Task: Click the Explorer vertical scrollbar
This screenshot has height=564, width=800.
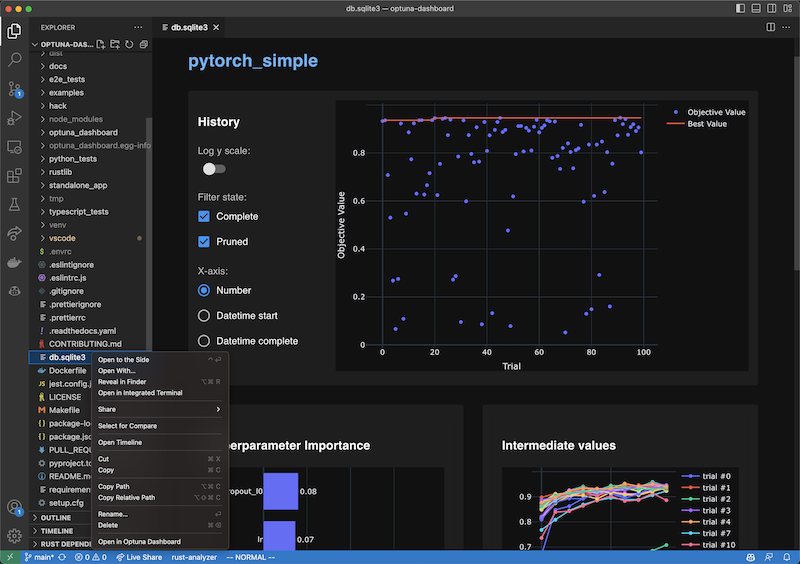Action: coord(149,234)
